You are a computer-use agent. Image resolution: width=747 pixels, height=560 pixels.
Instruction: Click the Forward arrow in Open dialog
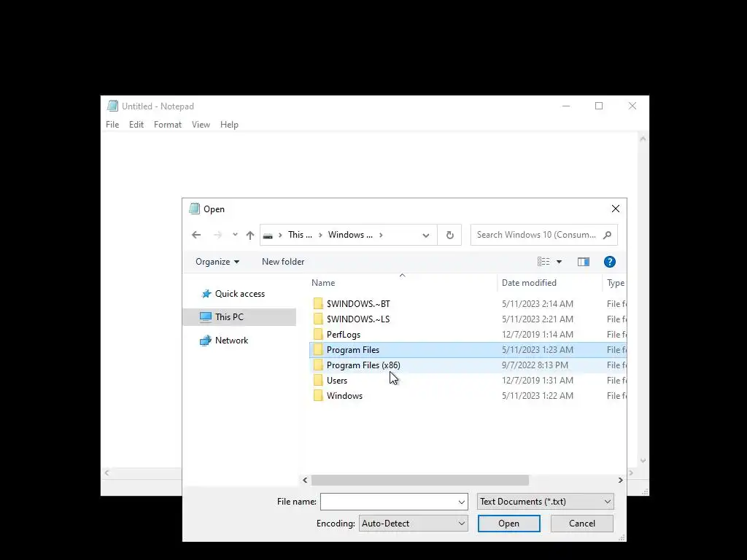point(217,235)
